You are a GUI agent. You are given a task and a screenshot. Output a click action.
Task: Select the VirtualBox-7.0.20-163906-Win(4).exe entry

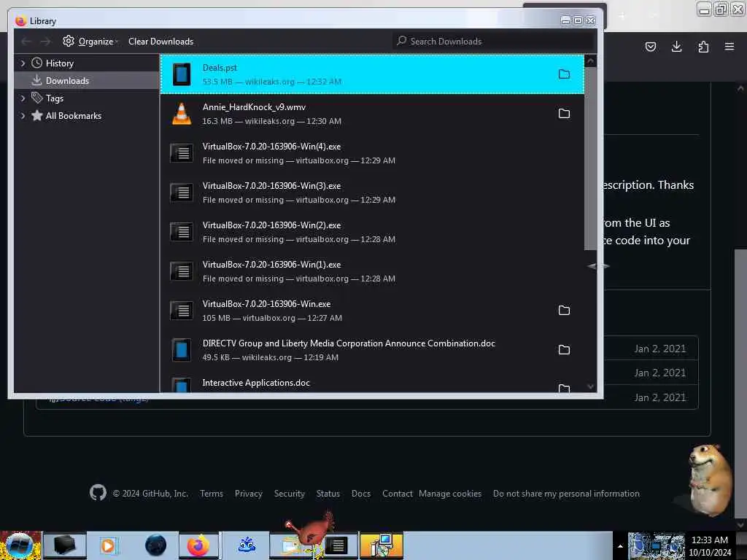[372, 153]
